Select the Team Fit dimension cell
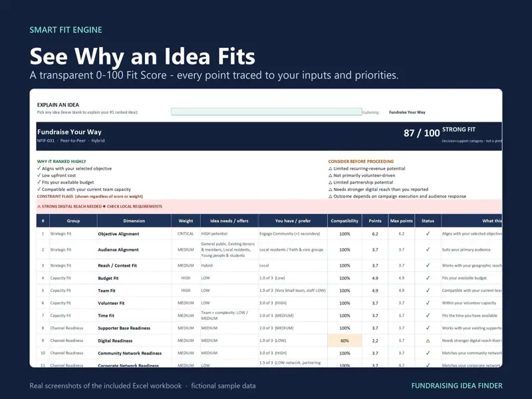Screen dimensions: 532x399 (x=134, y=291)
